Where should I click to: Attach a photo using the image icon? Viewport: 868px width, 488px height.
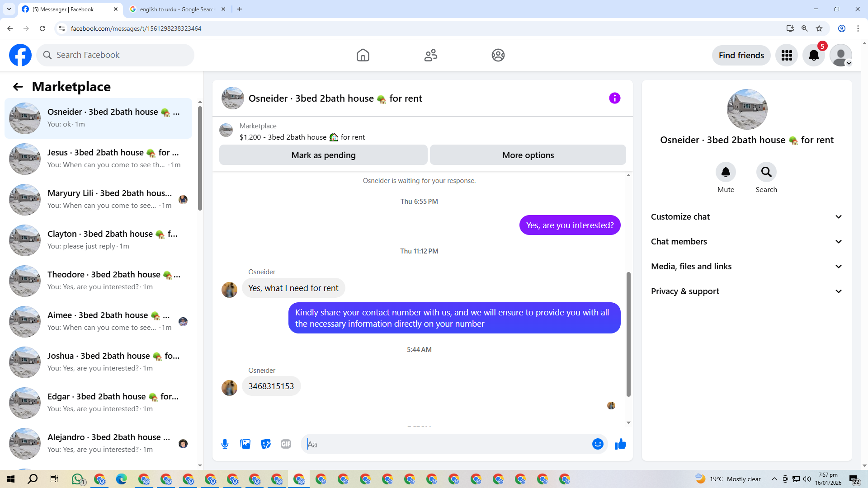245,444
